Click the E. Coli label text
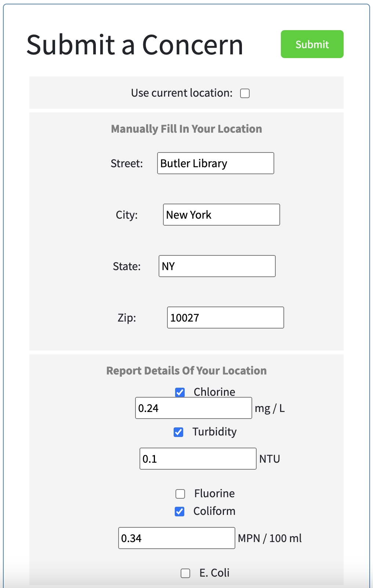 tap(214, 573)
